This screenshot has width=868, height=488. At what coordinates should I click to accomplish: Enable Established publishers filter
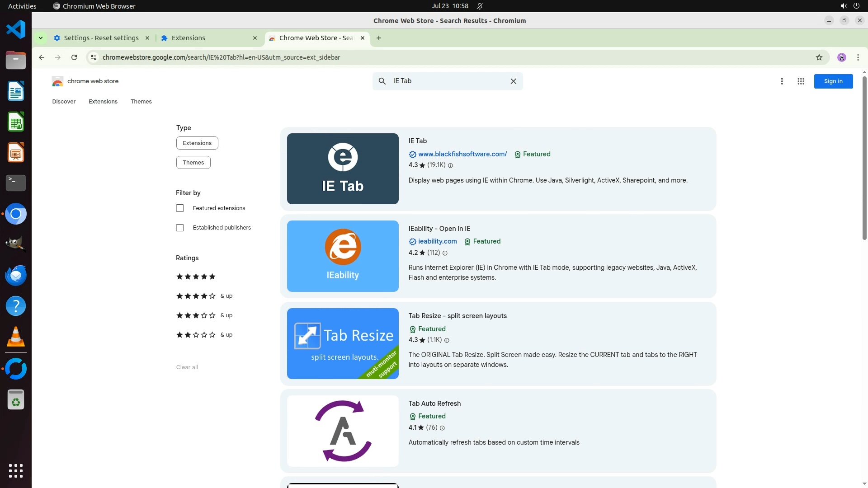[180, 228]
